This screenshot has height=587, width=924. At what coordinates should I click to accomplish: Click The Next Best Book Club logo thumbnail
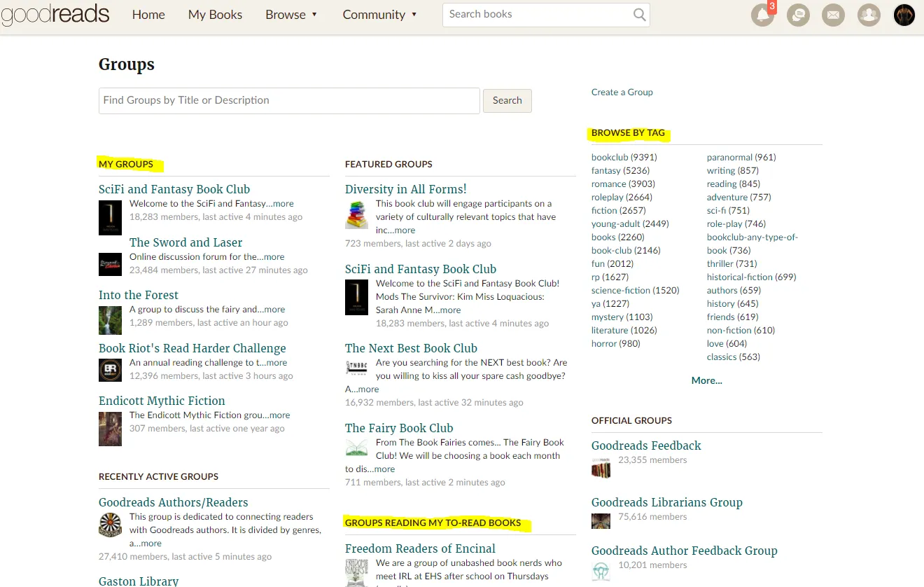coord(356,367)
